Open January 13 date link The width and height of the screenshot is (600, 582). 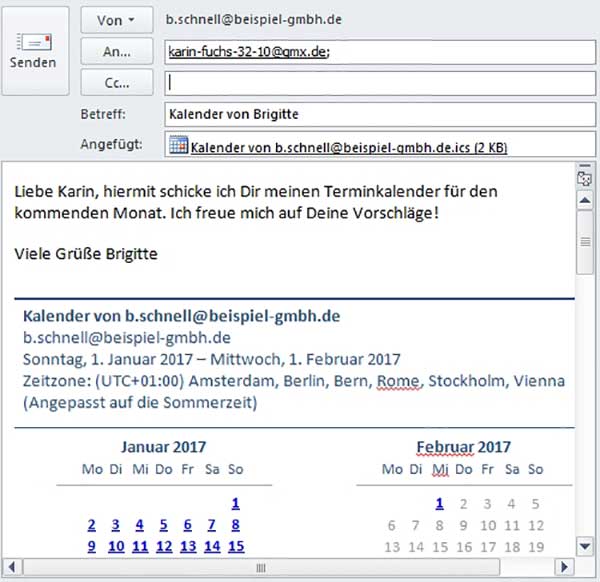click(x=188, y=546)
